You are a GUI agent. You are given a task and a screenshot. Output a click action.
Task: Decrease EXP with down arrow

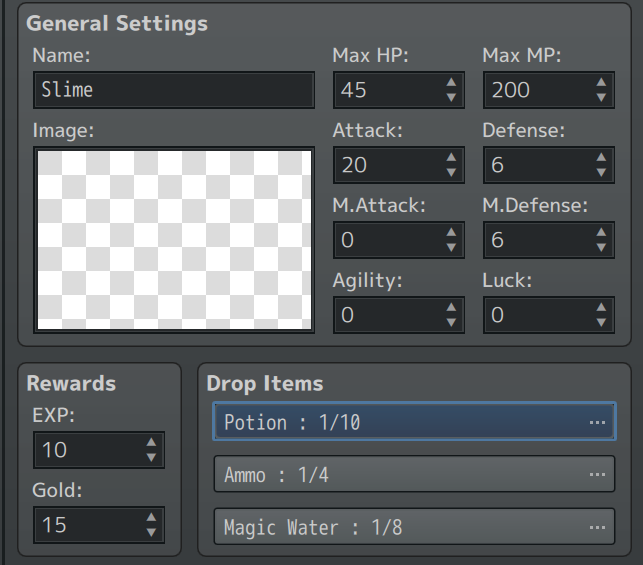point(151,458)
